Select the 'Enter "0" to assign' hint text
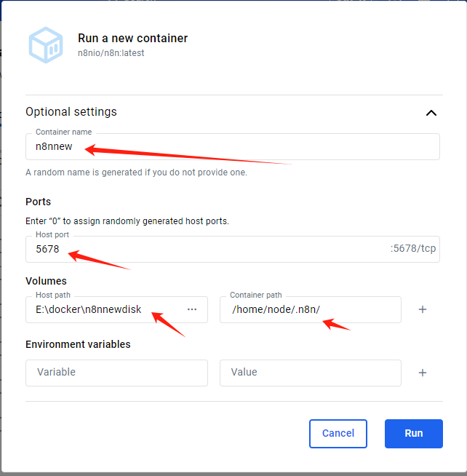Image resolution: width=467 pixels, height=476 pixels. click(127, 221)
